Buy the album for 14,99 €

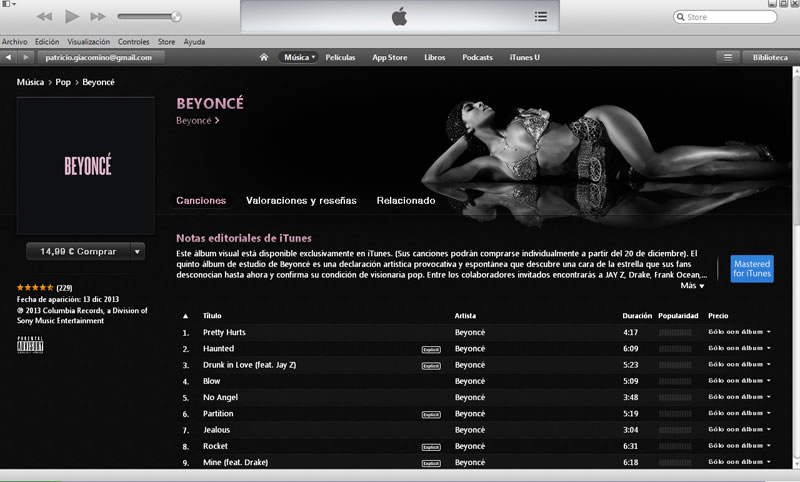click(x=77, y=252)
